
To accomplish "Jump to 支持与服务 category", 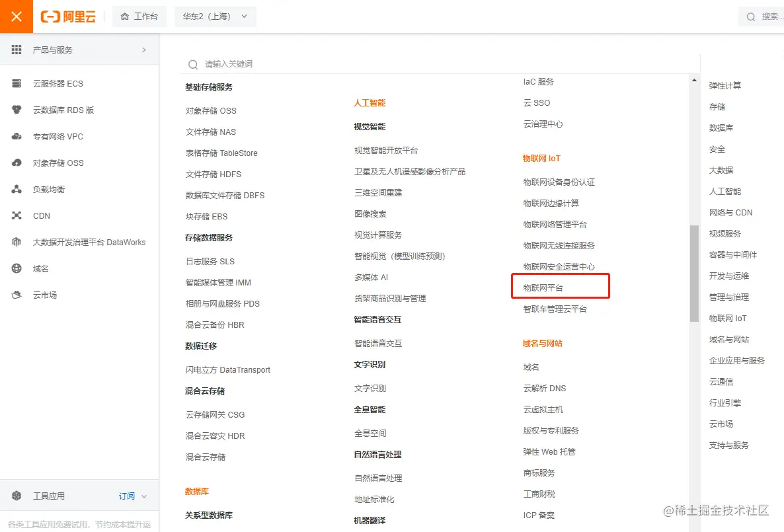I will point(729,445).
